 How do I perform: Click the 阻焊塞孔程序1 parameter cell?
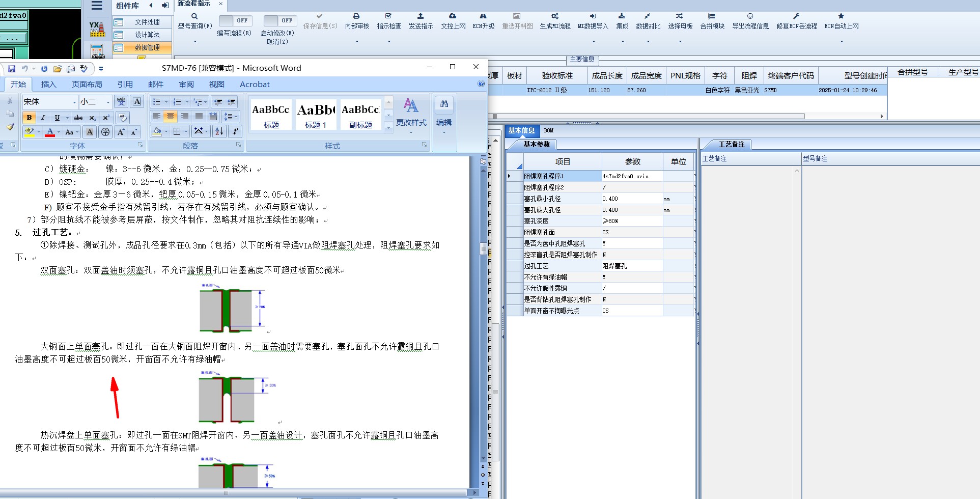(563, 176)
